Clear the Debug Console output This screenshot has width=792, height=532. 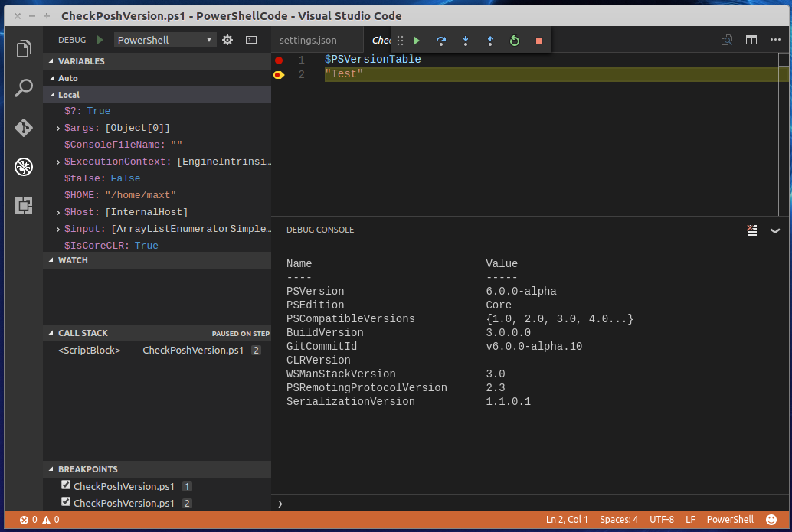point(752,230)
